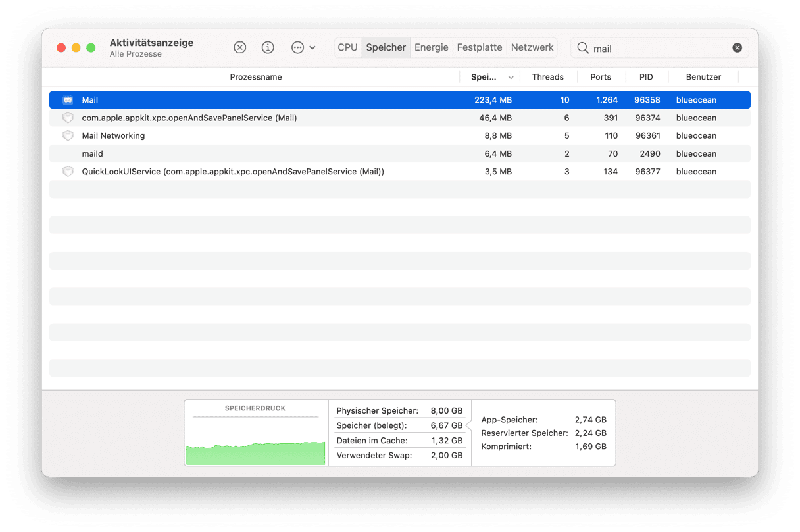Click into the search field containing 'mail'
The height and width of the screenshot is (532, 800).
pyautogui.click(x=660, y=48)
